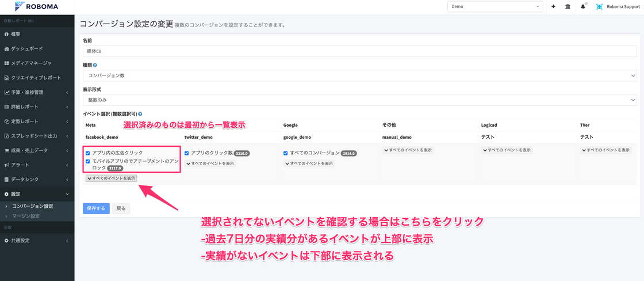Open notifications bell icon
Screen dimensions: 644x281
point(583,6)
